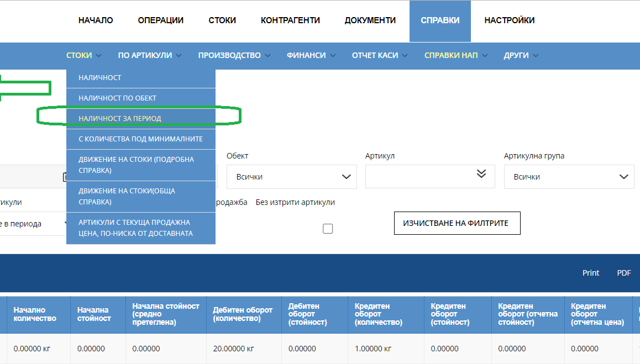Export via the PDF link
The height and width of the screenshot is (364, 640).
coord(623,273)
